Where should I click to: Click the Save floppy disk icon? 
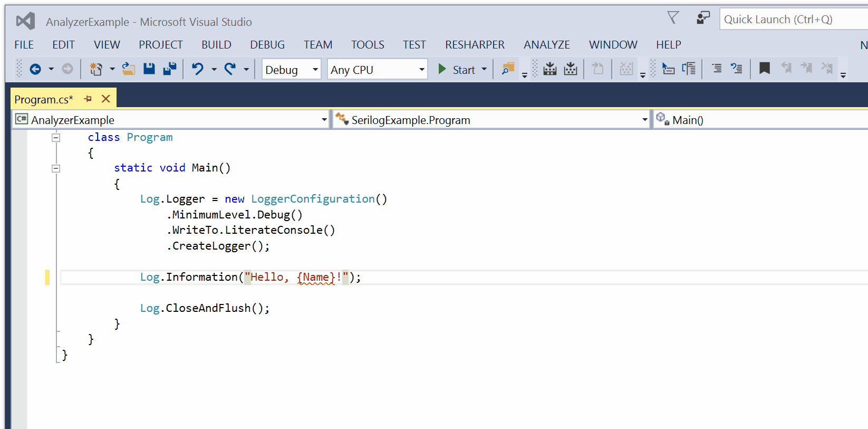pos(149,69)
